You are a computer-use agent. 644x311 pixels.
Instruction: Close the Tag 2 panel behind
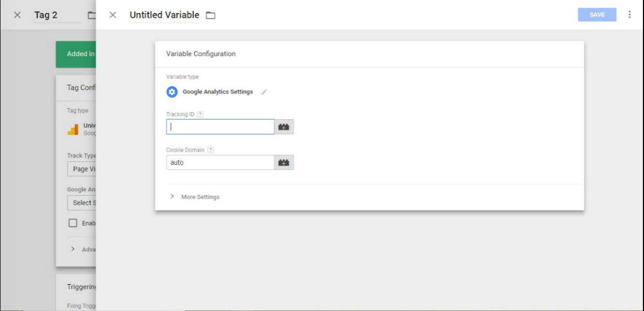click(x=17, y=15)
